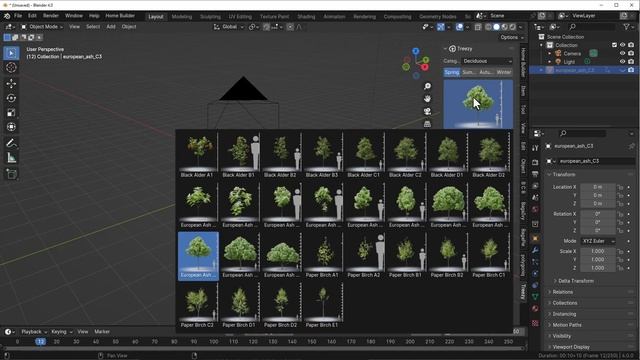Screen dimensions: 640x360
Task: Open the Object Mode dropdown
Action: pyautogui.click(x=42, y=27)
